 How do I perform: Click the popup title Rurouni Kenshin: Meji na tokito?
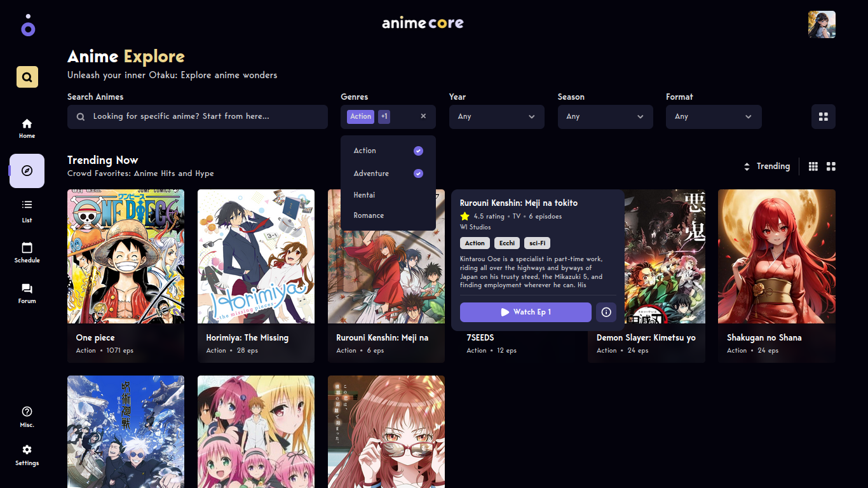(x=519, y=203)
